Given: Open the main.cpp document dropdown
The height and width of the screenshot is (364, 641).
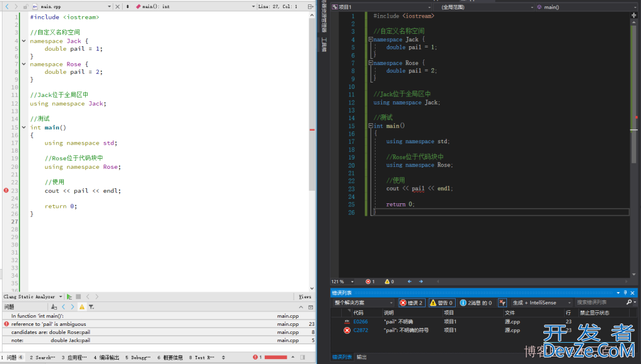Looking at the screenshot, I should coord(109,6).
